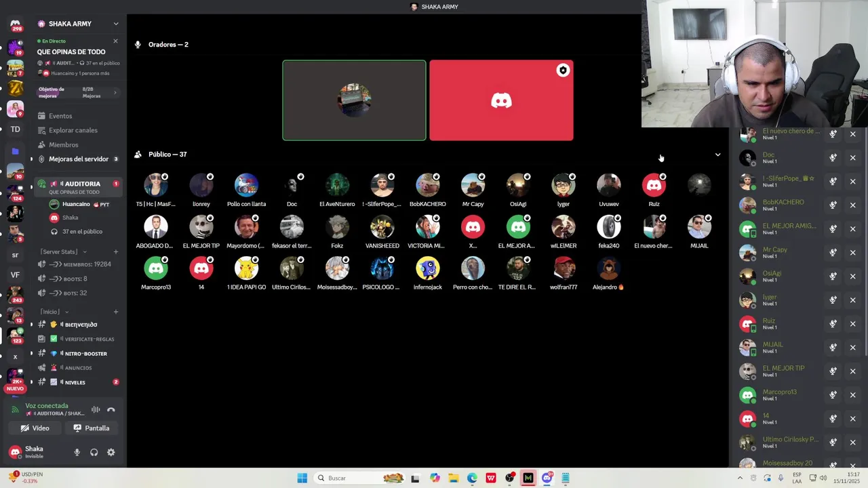Open the anuncios channel
The width and height of the screenshot is (868, 488).
tap(79, 368)
